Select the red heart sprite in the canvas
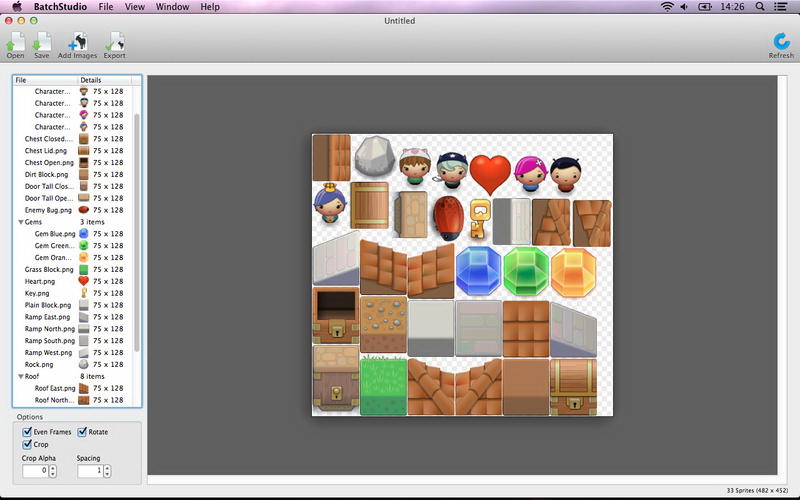 click(490, 171)
